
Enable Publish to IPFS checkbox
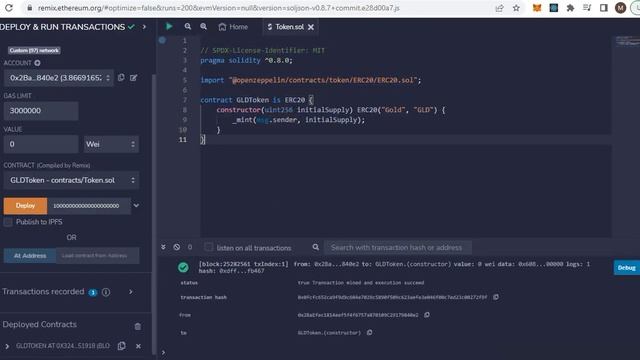[8, 222]
